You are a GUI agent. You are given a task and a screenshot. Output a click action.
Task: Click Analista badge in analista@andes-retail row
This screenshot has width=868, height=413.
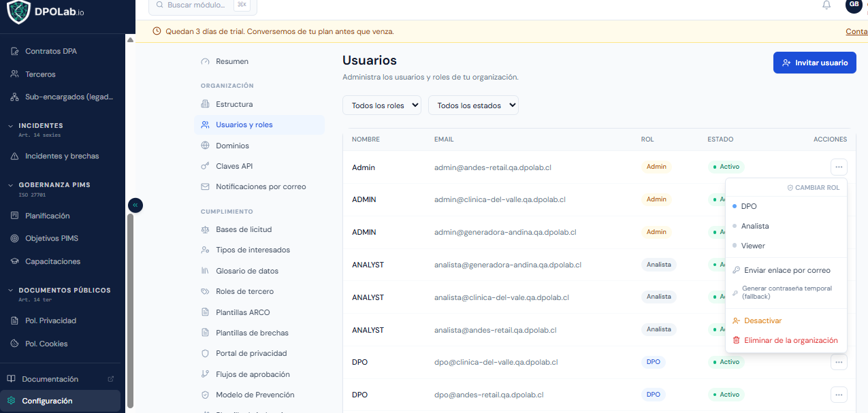click(659, 329)
